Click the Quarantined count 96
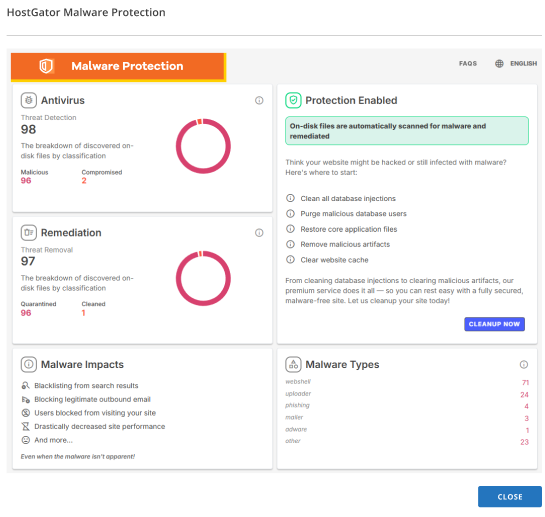 [26, 313]
